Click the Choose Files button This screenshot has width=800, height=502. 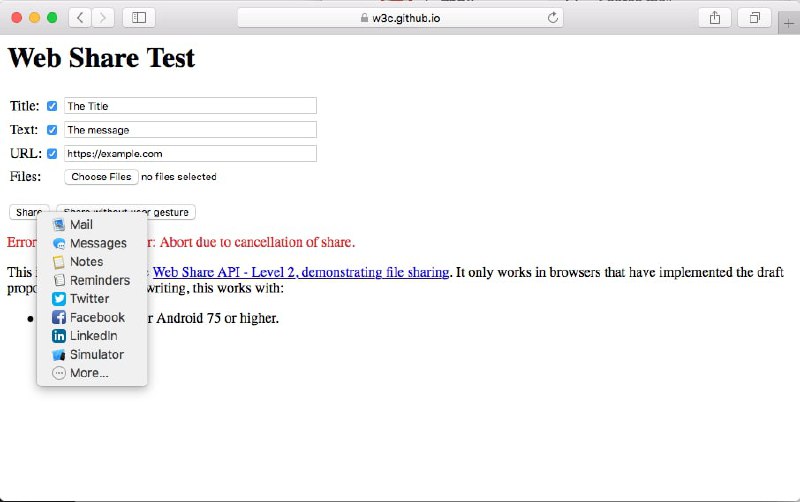click(102, 177)
